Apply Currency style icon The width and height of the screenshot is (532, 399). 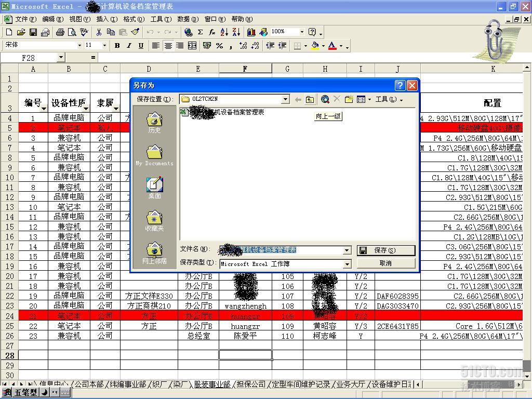207,46
